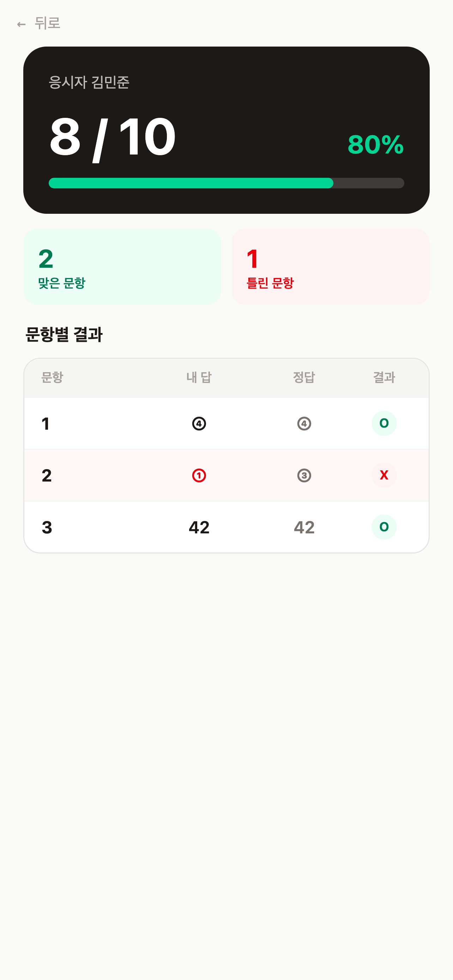The image size is (453, 980).
Task: Open the 맞은 문항 green summary card
Action: (x=122, y=267)
